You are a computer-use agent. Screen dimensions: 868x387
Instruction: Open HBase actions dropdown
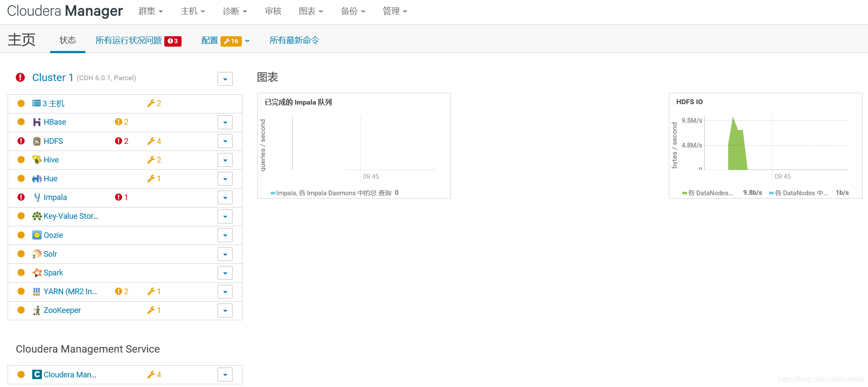[x=225, y=122]
